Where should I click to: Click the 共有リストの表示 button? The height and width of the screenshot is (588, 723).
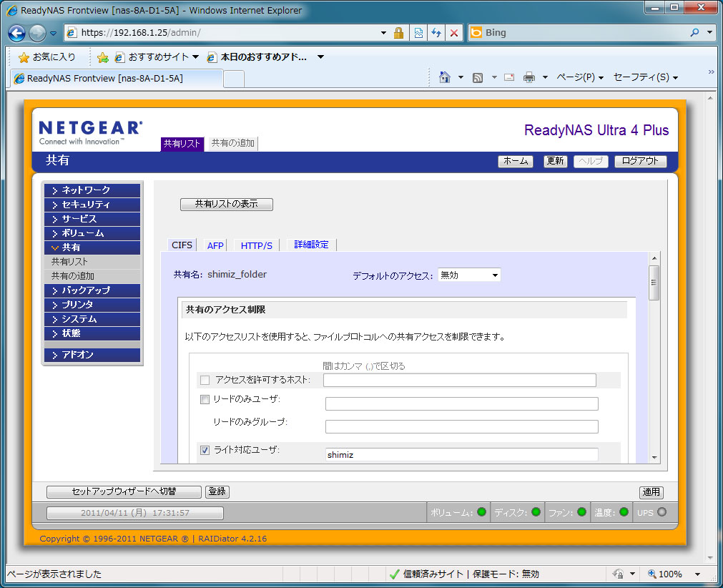pyautogui.click(x=226, y=204)
